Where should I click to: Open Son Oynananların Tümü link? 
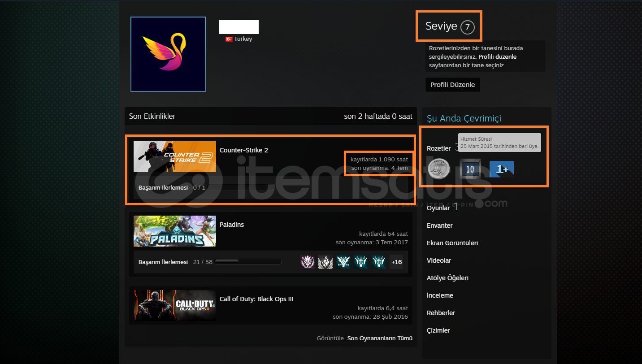(380, 338)
